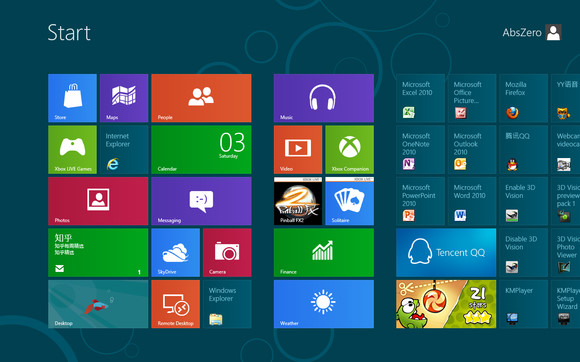
Task: Launch the Camera tile
Action: tap(227, 253)
